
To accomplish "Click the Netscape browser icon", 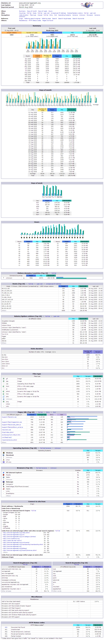I will (3, 482).
